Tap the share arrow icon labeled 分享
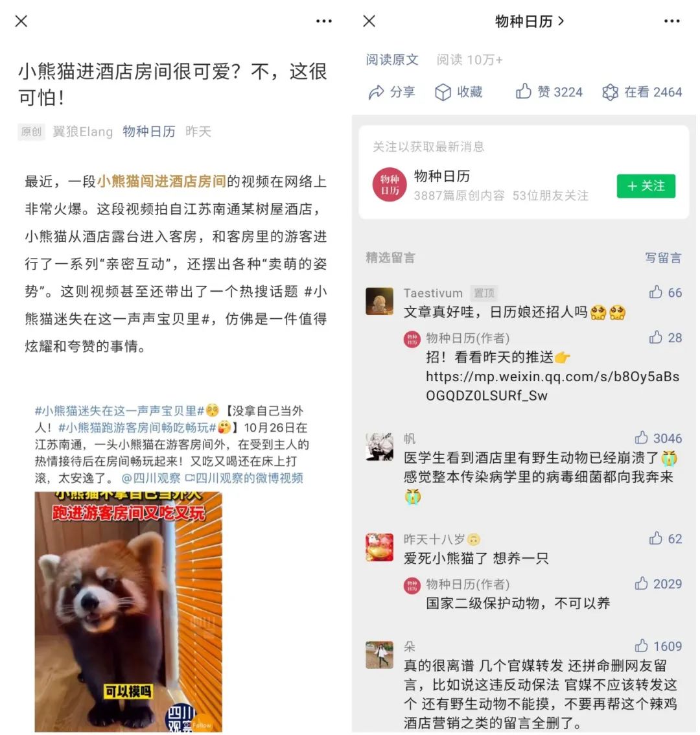 click(x=376, y=92)
